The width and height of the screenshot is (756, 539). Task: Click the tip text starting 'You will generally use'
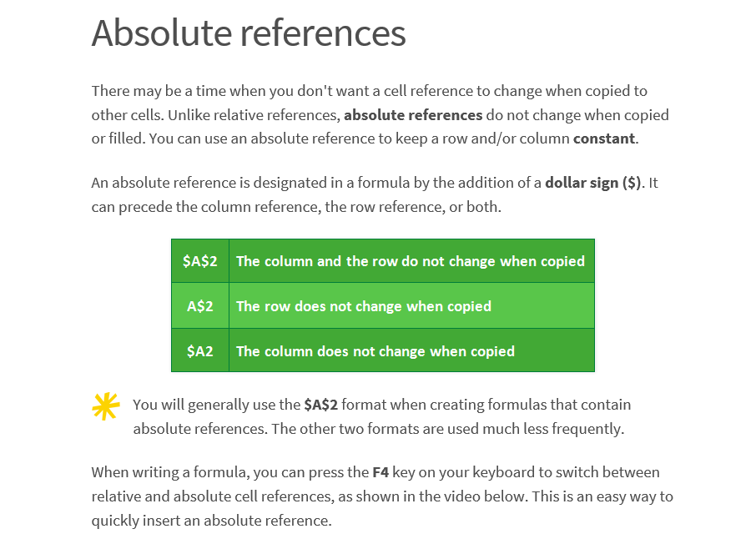382,416
